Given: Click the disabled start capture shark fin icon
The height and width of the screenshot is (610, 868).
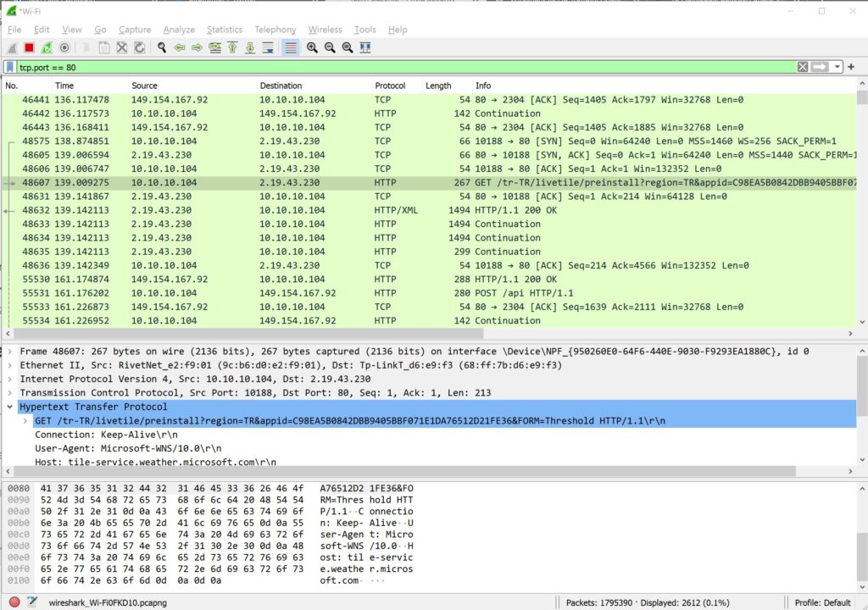Looking at the screenshot, I should tap(12, 48).
